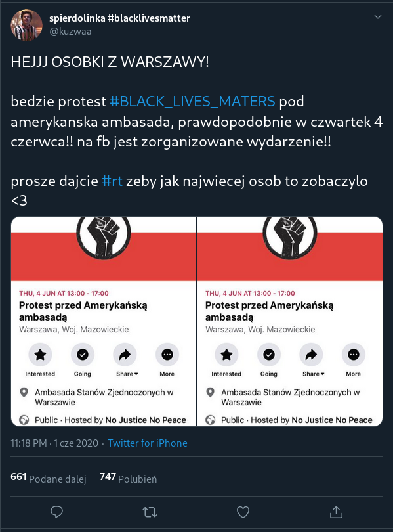
Task: Click Interested star in left event image
Action: point(40,355)
